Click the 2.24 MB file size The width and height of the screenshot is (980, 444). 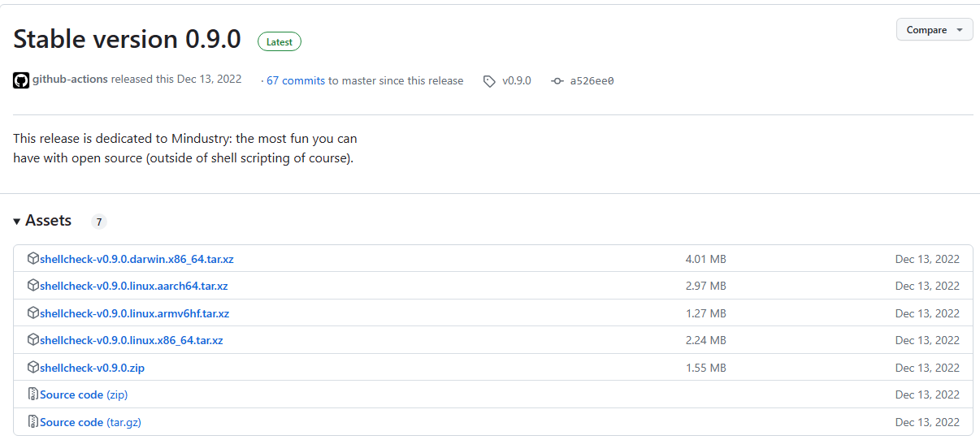706,341
